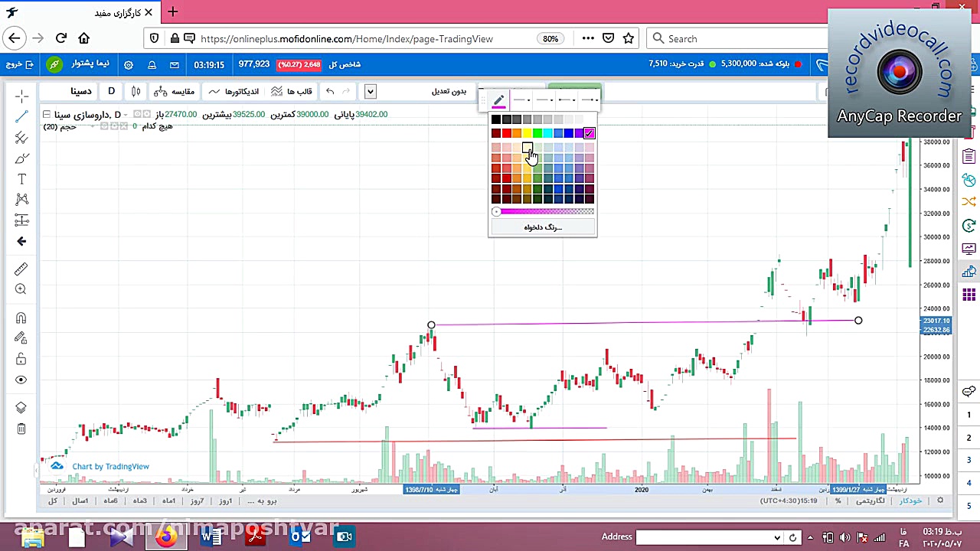Open the candlestick chart style icon

[x=136, y=91]
